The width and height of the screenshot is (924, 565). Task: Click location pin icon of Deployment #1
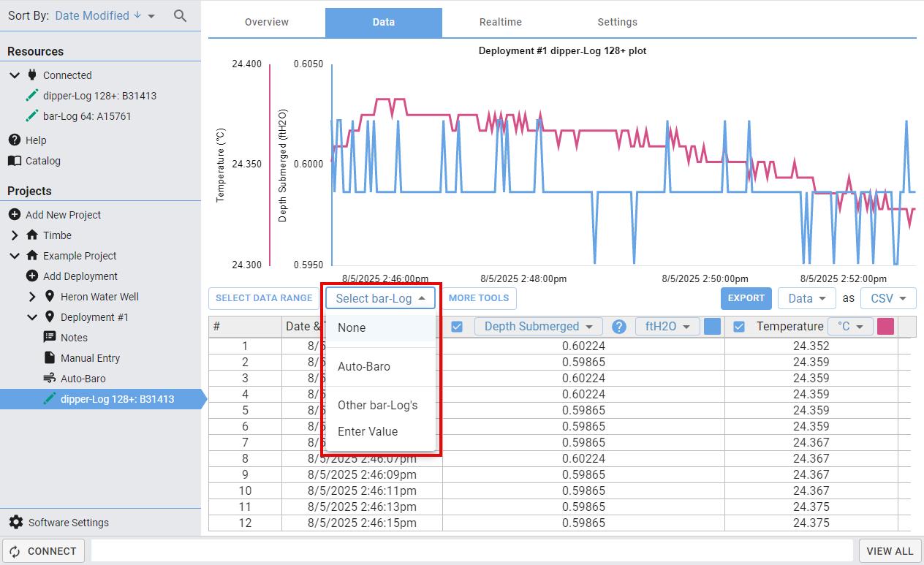coord(50,316)
